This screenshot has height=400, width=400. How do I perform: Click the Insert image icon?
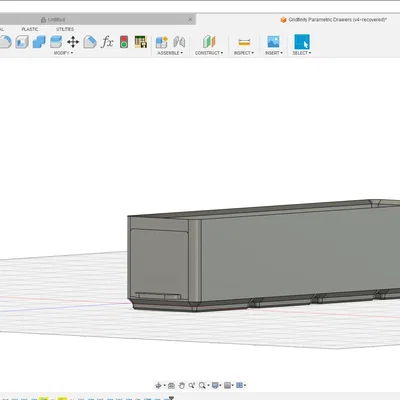273,42
